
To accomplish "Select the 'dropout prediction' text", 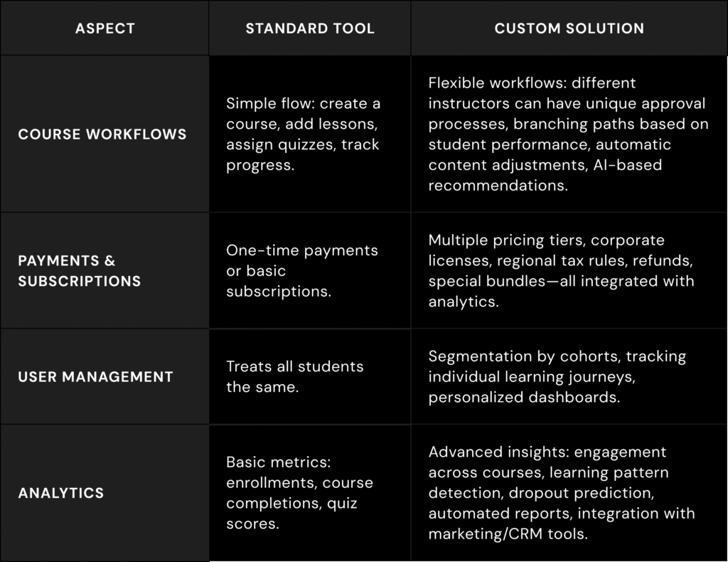I will click(582, 493).
